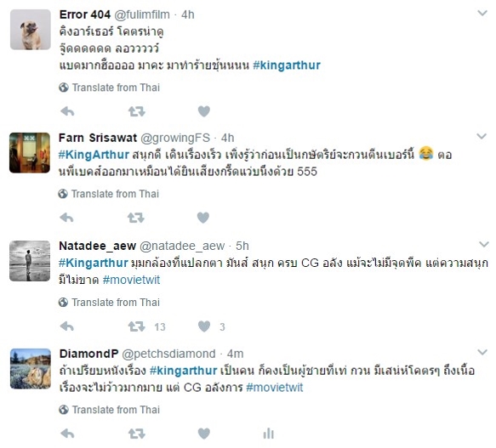Open the more menu on Error 404's tweet
496x448 pixels.
point(482,14)
